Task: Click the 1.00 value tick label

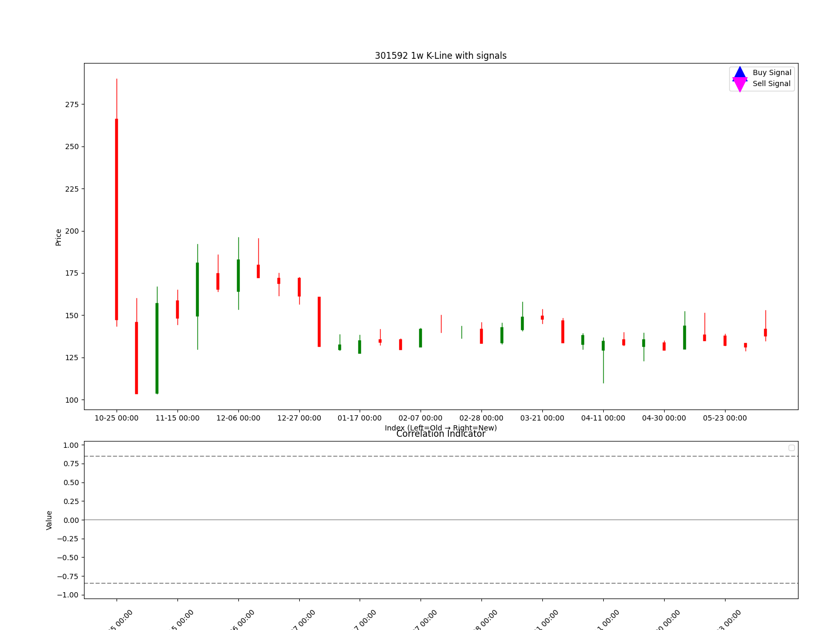Action: click(71, 445)
